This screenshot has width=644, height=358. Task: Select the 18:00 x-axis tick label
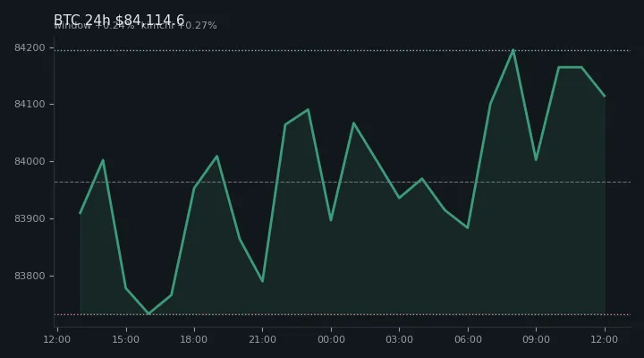(194, 339)
